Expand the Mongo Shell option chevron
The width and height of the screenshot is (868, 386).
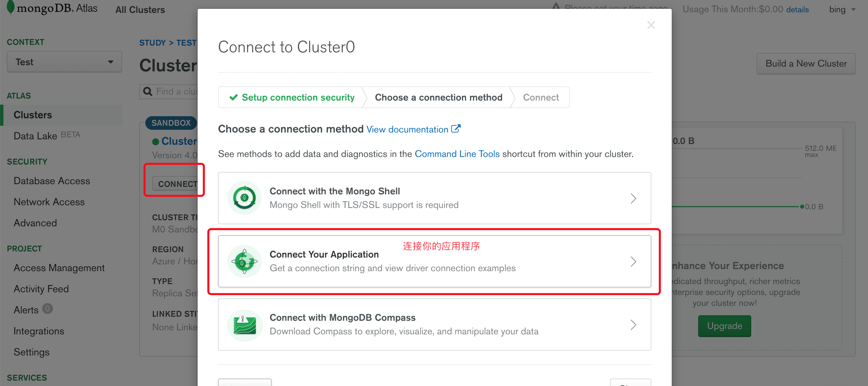pyautogui.click(x=633, y=198)
